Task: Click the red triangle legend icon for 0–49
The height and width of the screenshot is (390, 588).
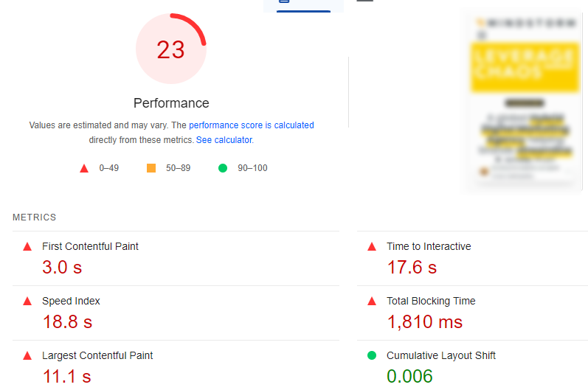Action: [x=84, y=168]
